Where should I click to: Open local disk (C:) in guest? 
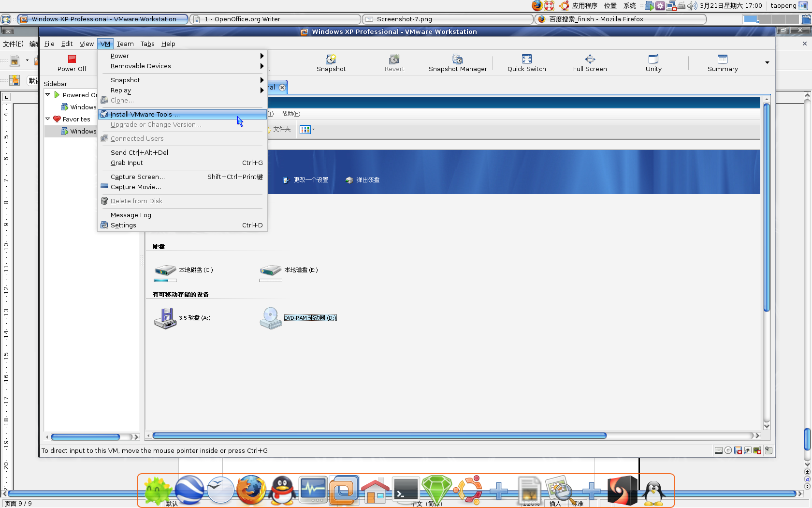click(184, 272)
